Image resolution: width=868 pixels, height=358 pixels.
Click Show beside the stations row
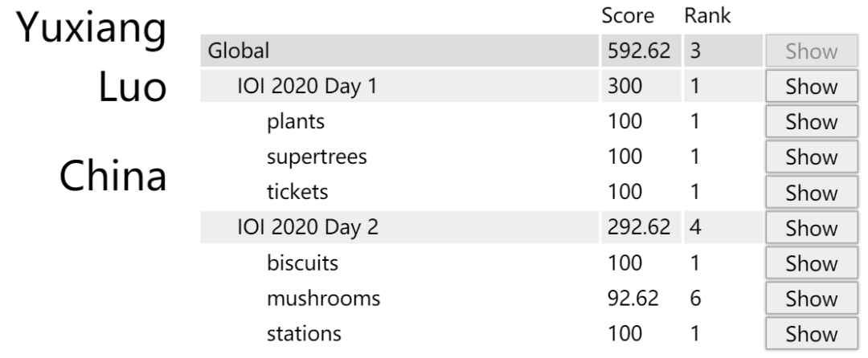pos(810,334)
